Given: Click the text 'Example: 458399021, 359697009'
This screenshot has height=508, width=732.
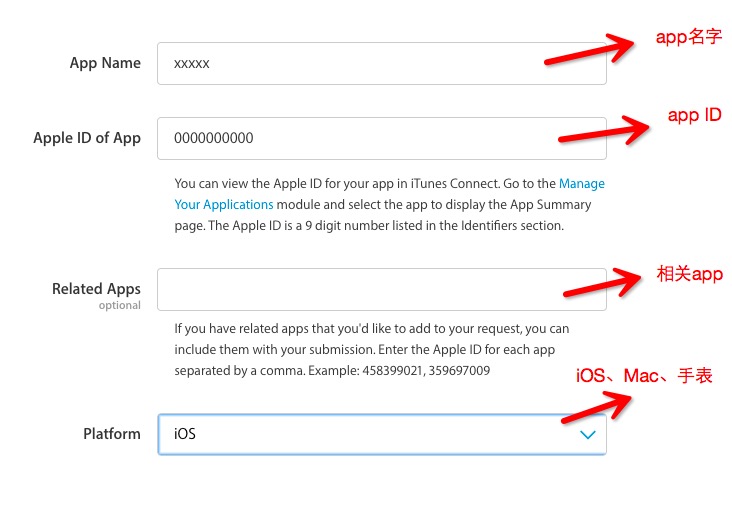Looking at the screenshot, I should pyautogui.click(x=399, y=371).
